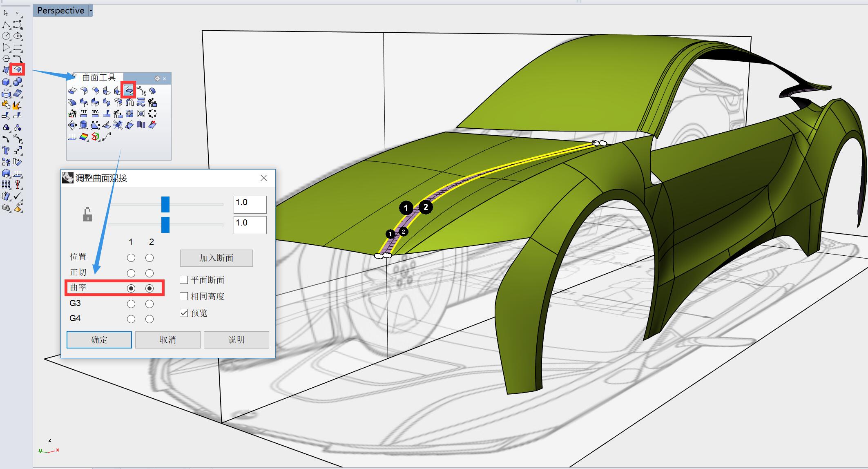Toggle the 预览 preview checkbox
Screen dimensions: 868x469
pyautogui.click(x=184, y=313)
